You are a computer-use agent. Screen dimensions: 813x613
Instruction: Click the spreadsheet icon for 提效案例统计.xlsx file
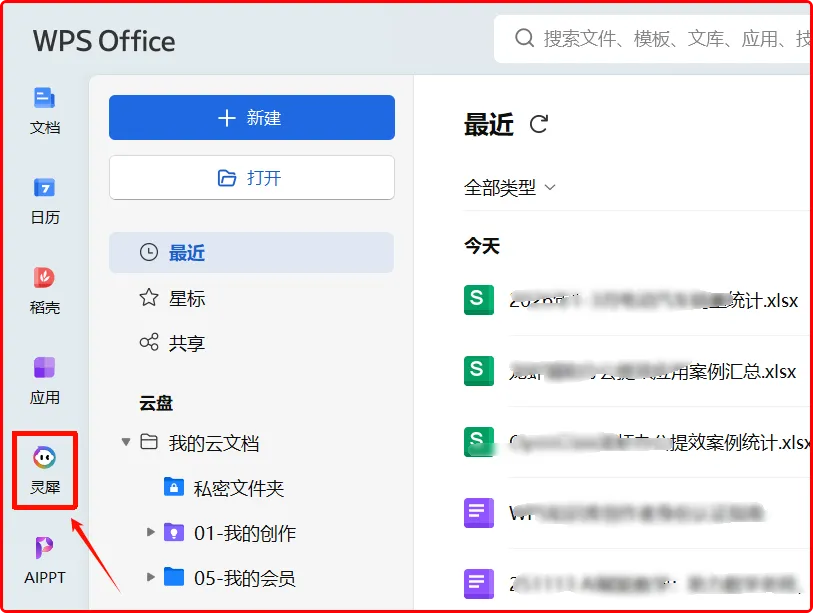(479, 442)
